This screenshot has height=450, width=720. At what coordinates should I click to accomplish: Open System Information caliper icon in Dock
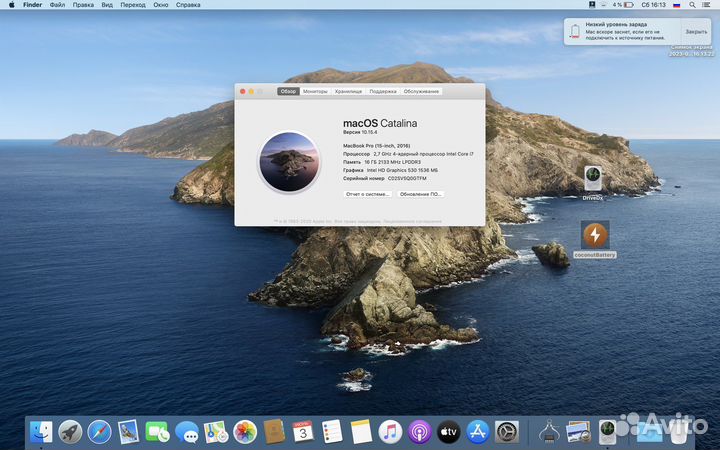coord(549,432)
